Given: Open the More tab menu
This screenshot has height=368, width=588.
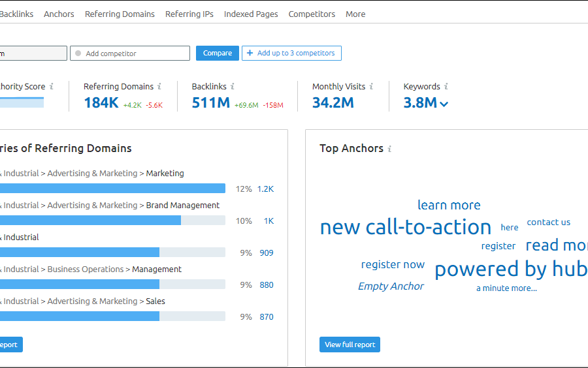Looking at the screenshot, I should pyautogui.click(x=355, y=14).
